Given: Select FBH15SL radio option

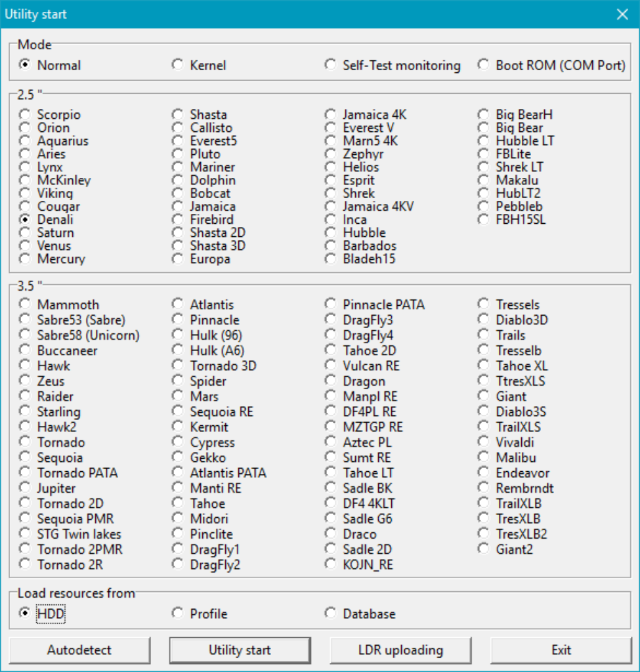Looking at the screenshot, I should (x=484, y=219).
